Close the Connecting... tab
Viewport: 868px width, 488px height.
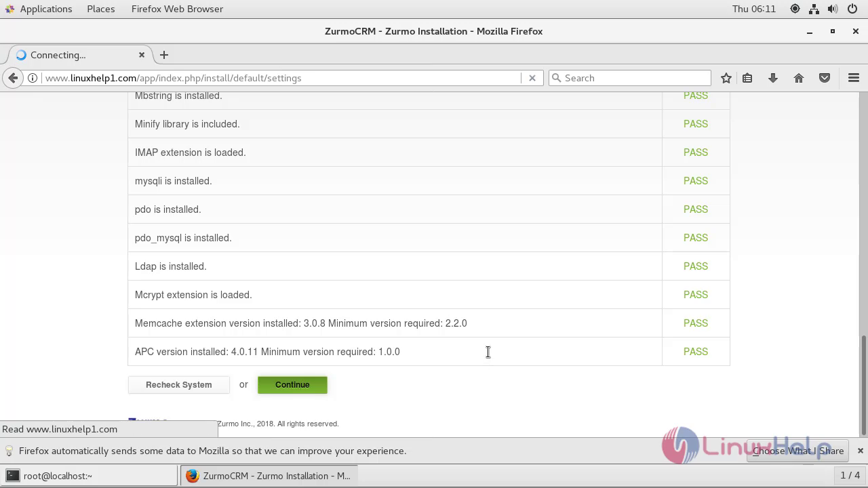pos(142,55)
